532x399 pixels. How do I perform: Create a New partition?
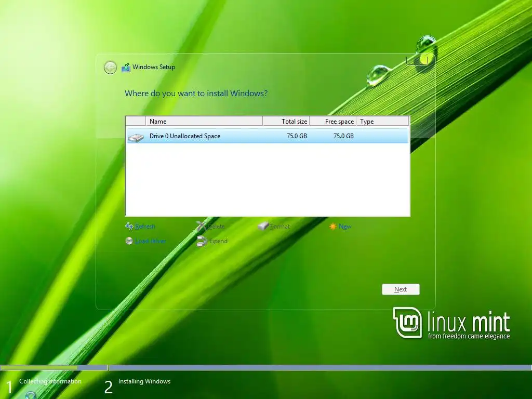click(345, 227)
